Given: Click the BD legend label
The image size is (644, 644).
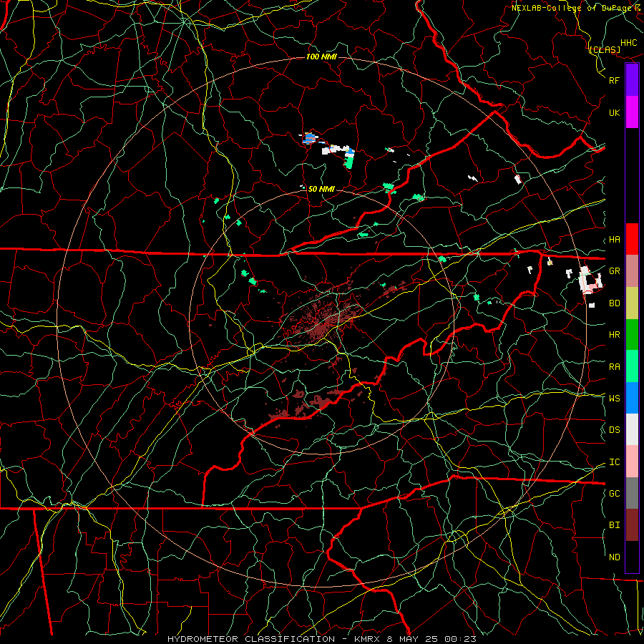Looking at the screenshot, I should 615,303.
